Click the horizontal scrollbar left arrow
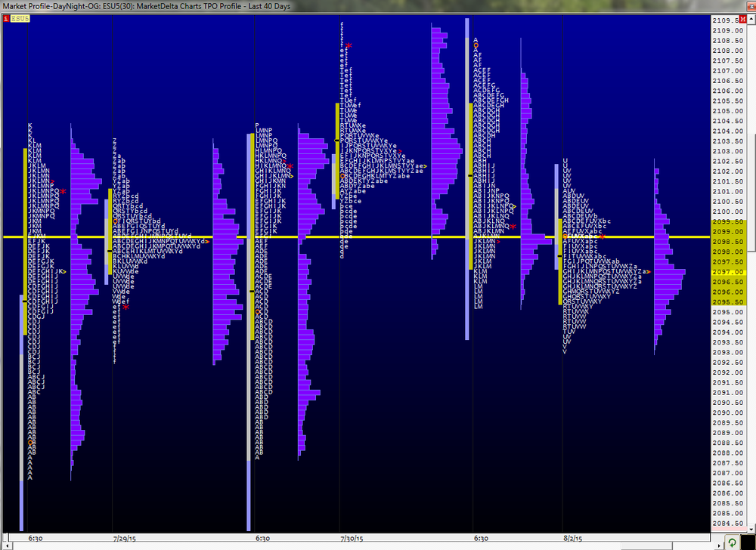Image resolution: width=756 pixels, height=550 pixels. pyautogui.click(x=6, y=545)
